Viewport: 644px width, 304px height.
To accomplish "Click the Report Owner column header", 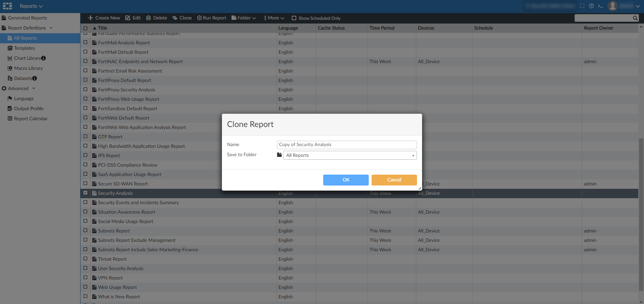I will (598, 28).
